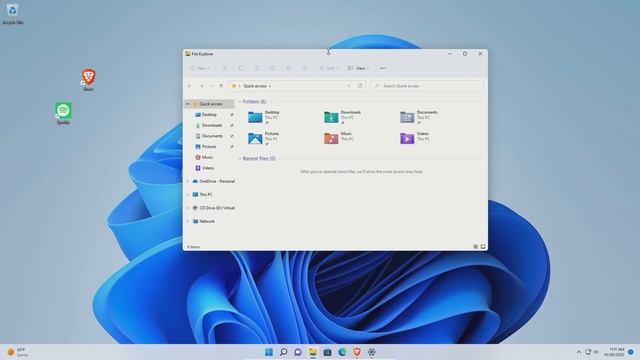
Task: Click the Rename toolbar icon
Action: tap(272, 68)
